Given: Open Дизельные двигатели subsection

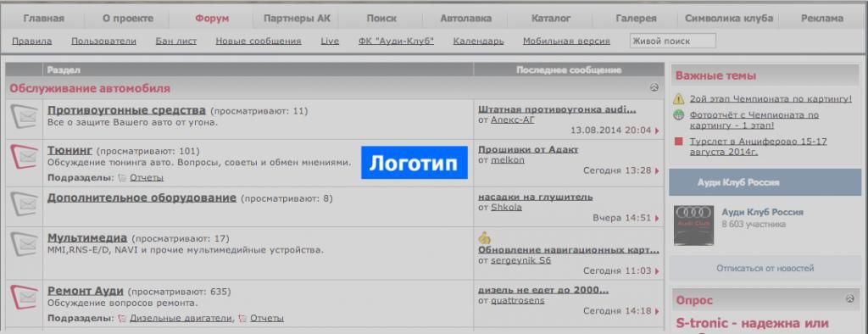Looking at the screenshot, I should [x=181, y=319].
